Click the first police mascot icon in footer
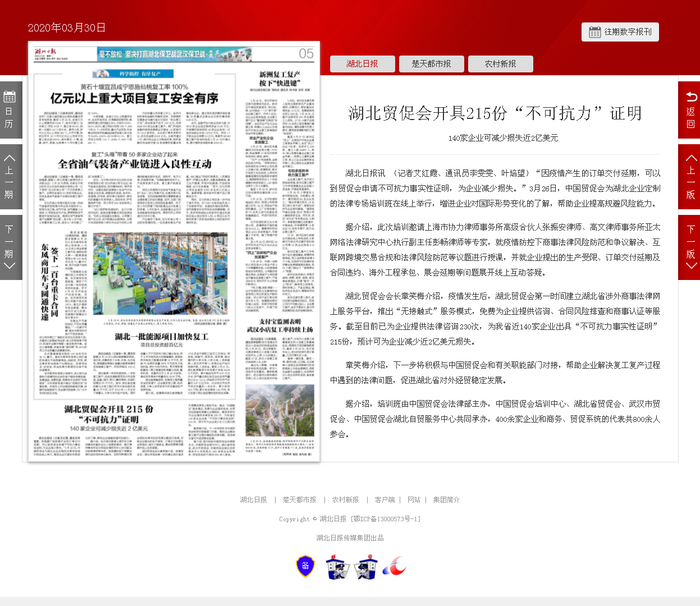The height and width of the screenshot is (606, 700). pos(337,567)
